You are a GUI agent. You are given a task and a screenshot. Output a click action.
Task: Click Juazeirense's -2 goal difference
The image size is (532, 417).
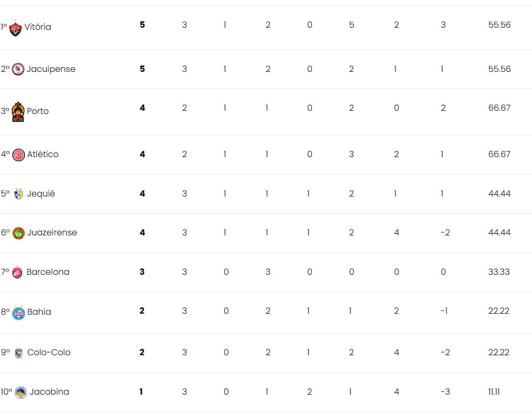[445, 232]
